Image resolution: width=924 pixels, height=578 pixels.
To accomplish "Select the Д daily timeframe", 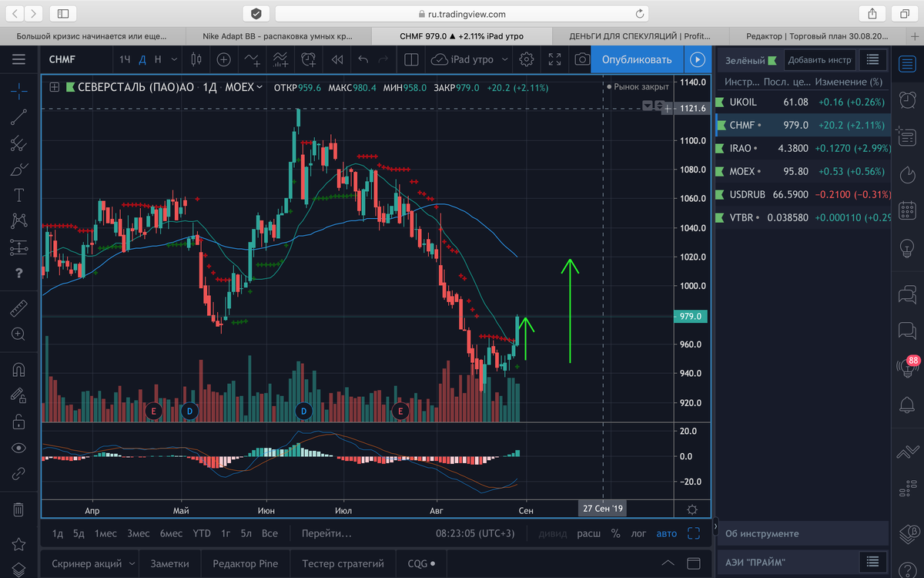I will coord(142,59).
